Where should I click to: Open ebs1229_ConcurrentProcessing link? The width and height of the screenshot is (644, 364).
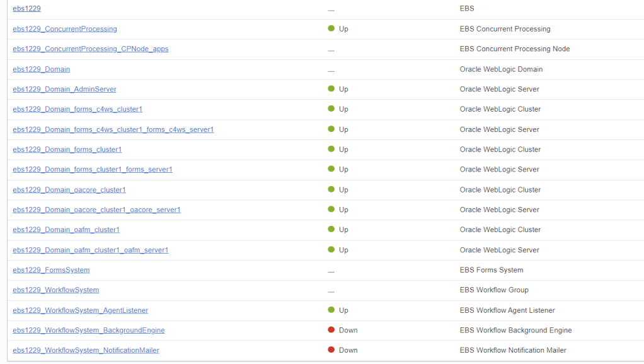click(64, 29)
